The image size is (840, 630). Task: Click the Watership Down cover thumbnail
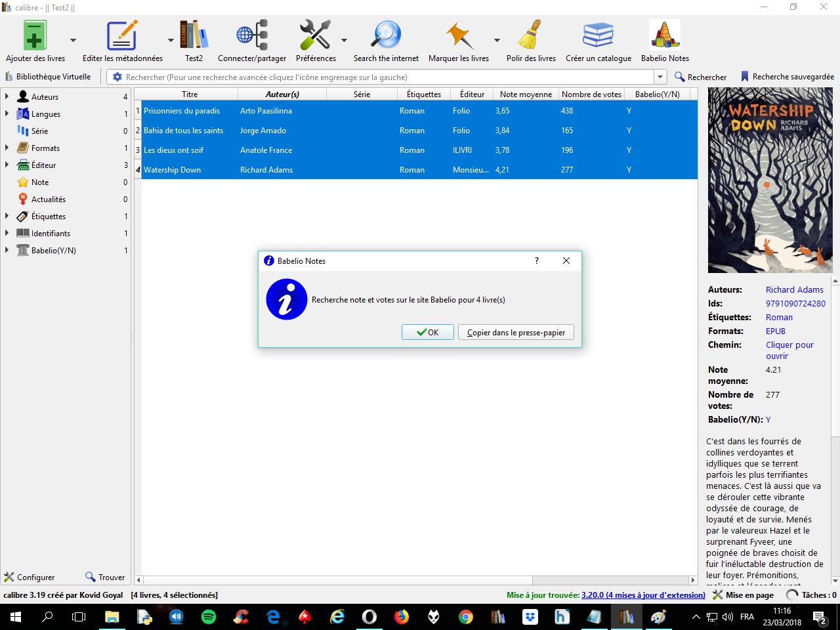(x=770, y=180)
